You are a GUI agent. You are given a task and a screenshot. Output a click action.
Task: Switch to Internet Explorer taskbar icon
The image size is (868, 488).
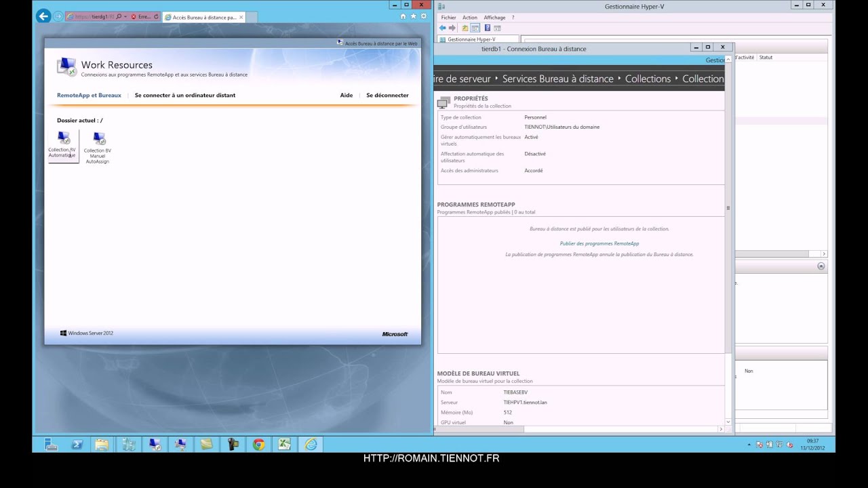coord(311,445)
